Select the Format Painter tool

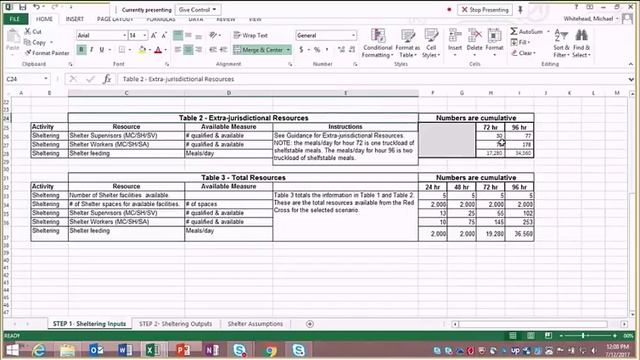click(x=47, y=53)
